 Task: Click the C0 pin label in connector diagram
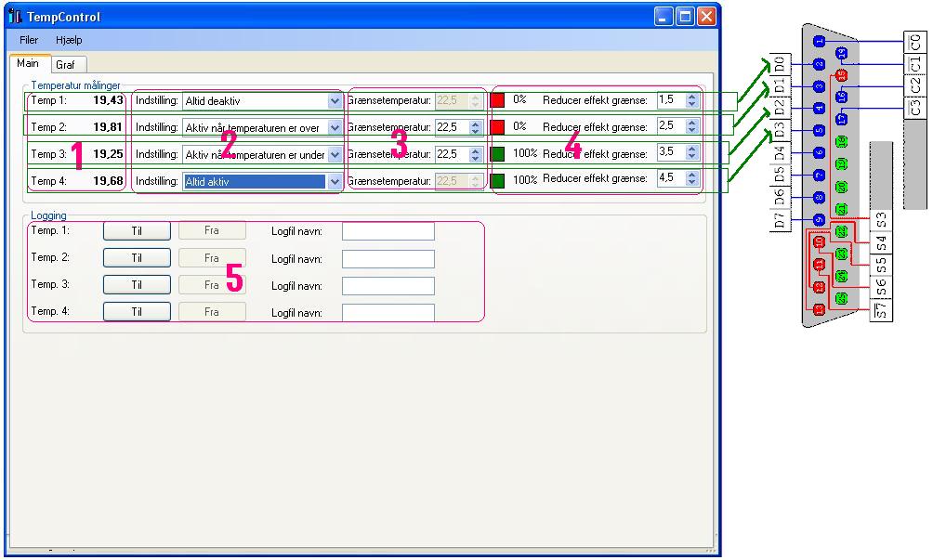pyautogui.click(x=914, y=42)
